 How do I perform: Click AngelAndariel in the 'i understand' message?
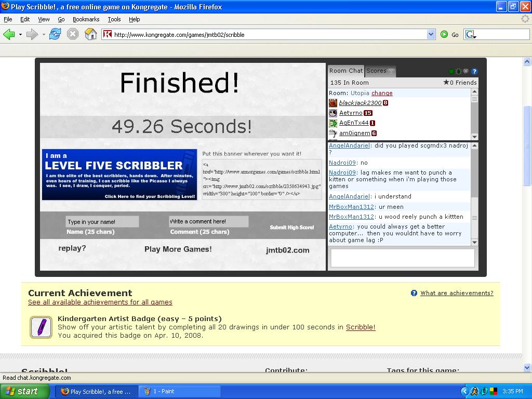349,196
